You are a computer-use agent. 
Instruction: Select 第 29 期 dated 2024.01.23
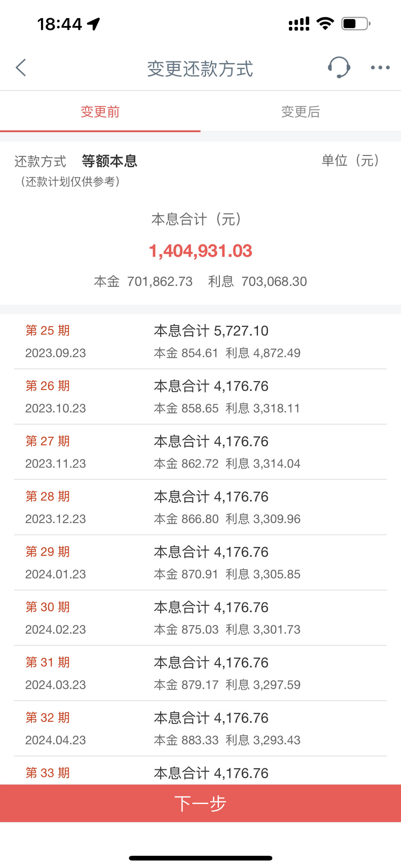(200, 563)
